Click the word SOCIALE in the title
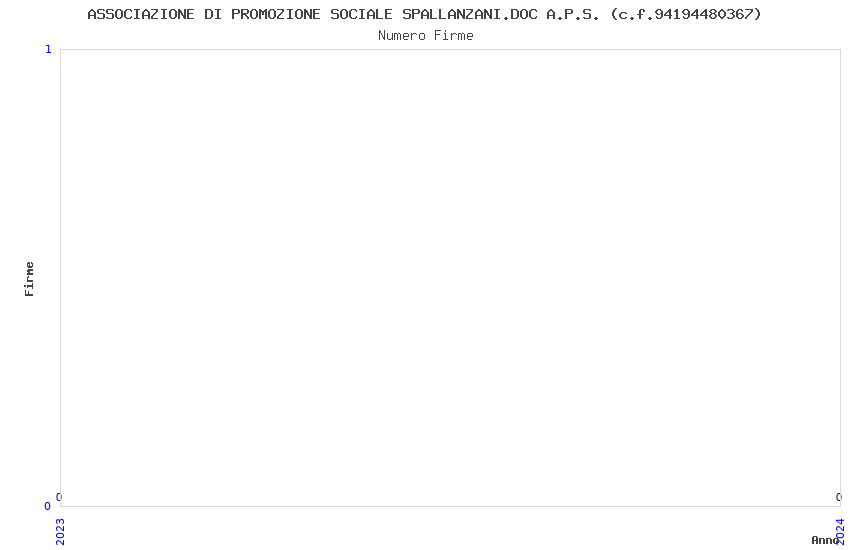The width and height of the screenshot is (850, 550). click(361, 14)
